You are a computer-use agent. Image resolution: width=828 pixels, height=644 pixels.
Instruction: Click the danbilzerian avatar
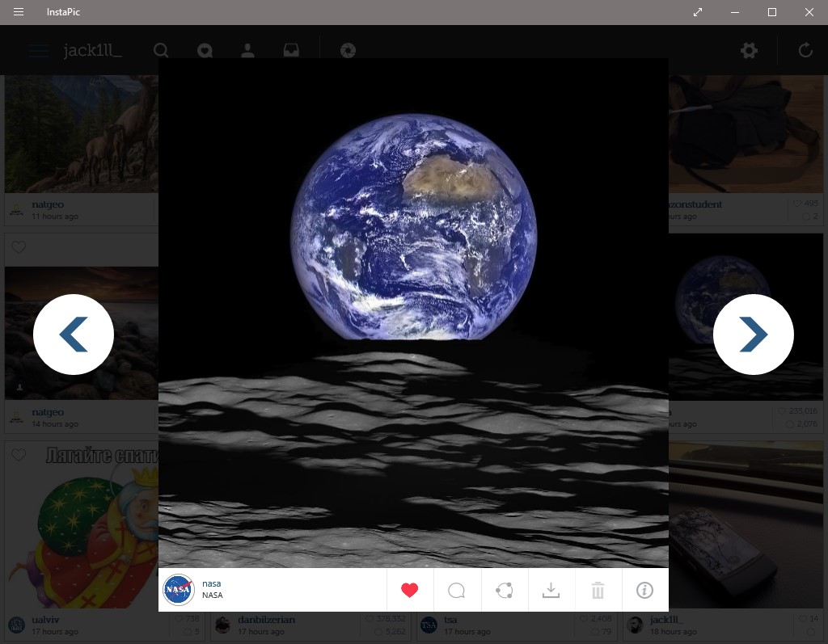tap(223, 625)
